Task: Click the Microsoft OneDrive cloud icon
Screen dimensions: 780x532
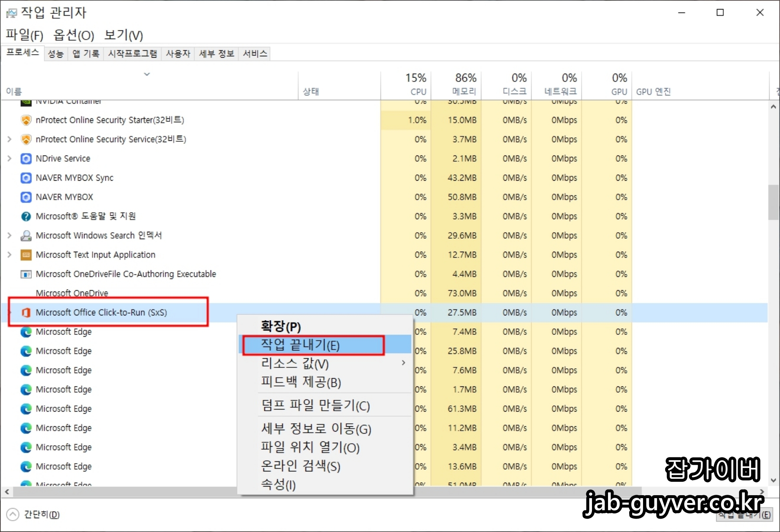Action: (26, 293)
